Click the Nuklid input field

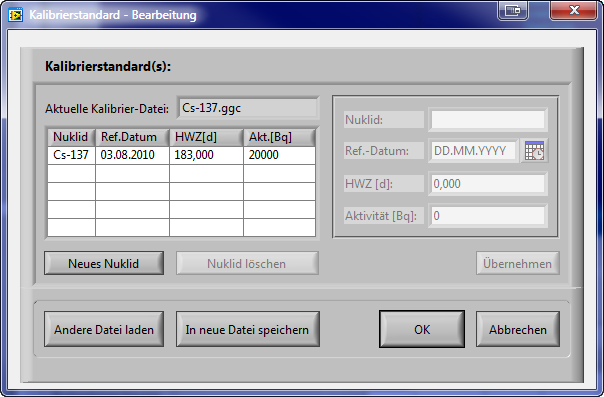coord(488,120)
